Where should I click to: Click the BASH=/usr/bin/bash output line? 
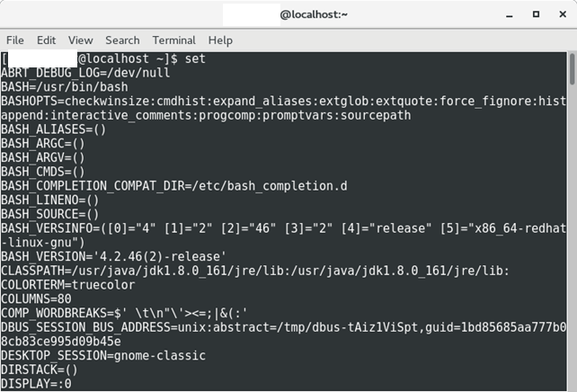[x=65, y=87]
